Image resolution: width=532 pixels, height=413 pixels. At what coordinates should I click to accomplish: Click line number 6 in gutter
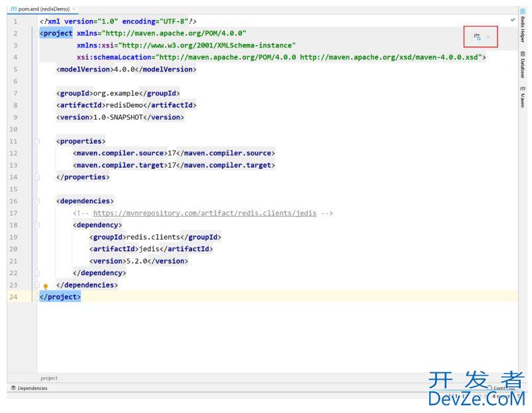[x=15, y=81]
